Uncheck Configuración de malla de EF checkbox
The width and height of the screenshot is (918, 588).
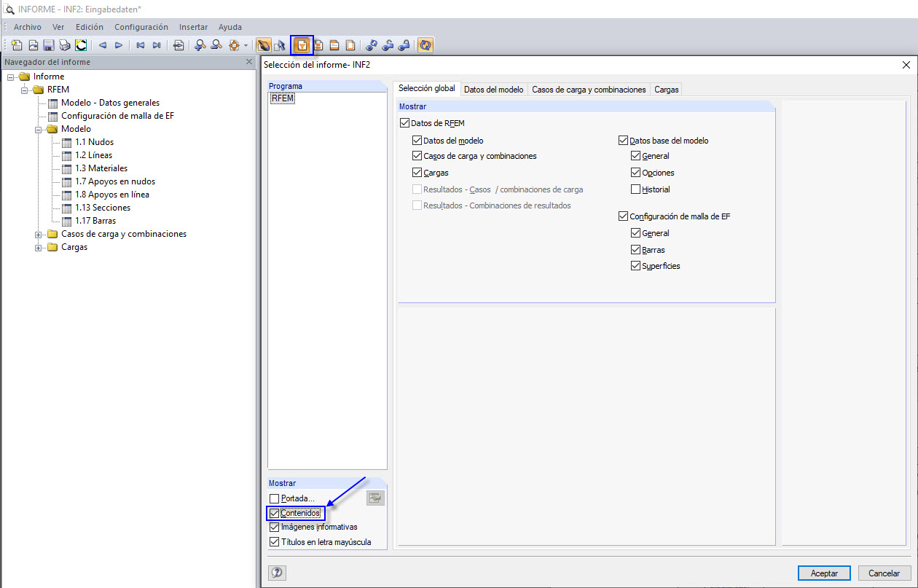point(623,216)
